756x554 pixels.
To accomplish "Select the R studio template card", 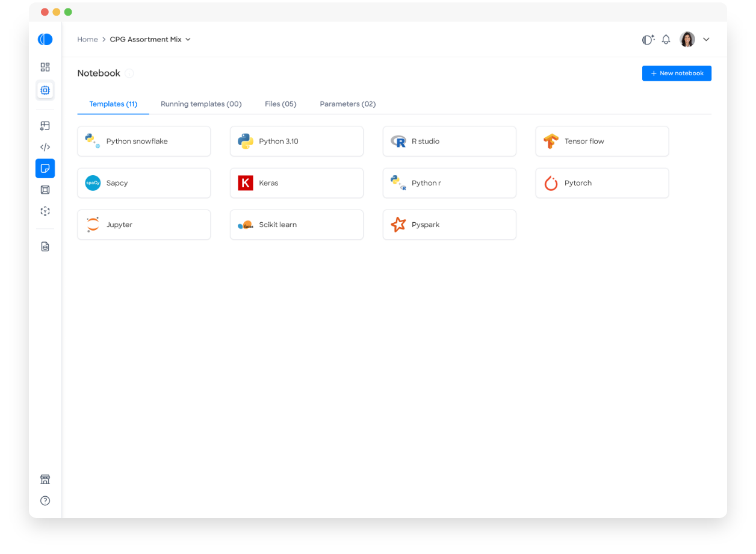I will (x=450, y=142).
